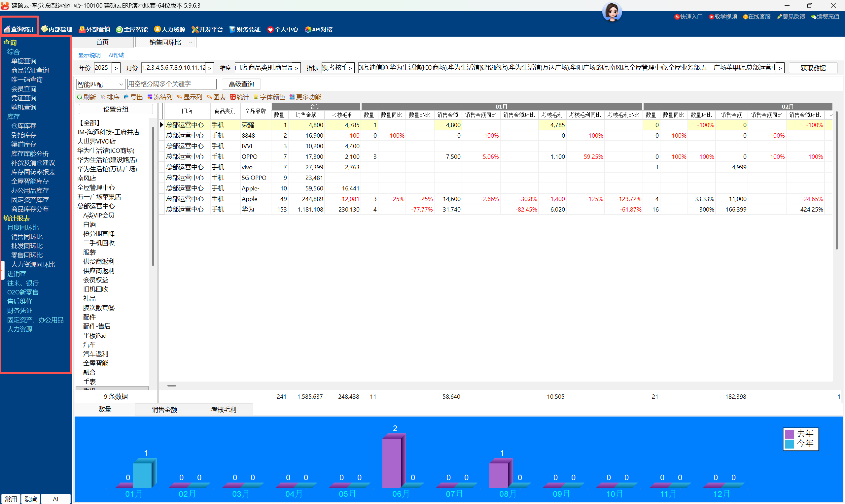
Task: Click the purple 去年 legend swatch
Action: (x=790, y=434)
